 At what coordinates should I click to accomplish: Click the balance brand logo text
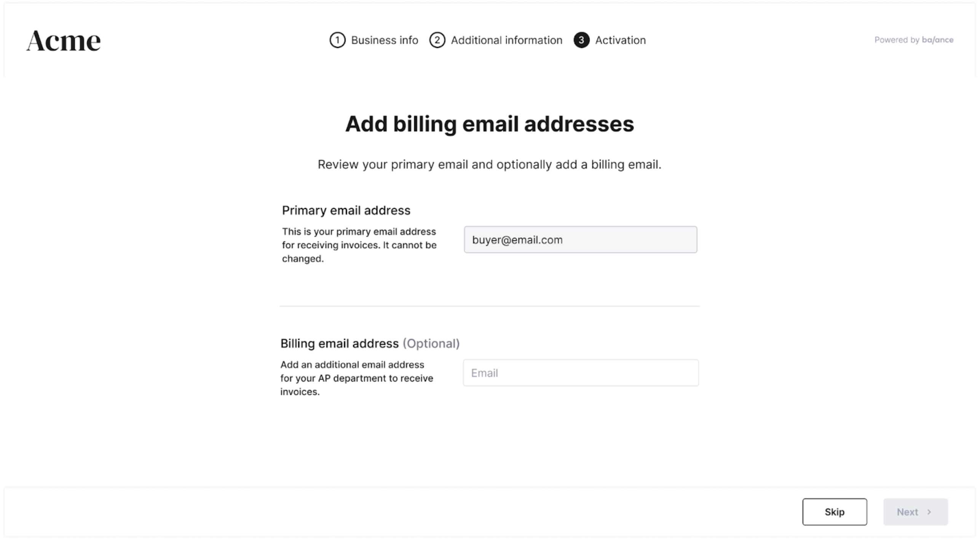937,40
